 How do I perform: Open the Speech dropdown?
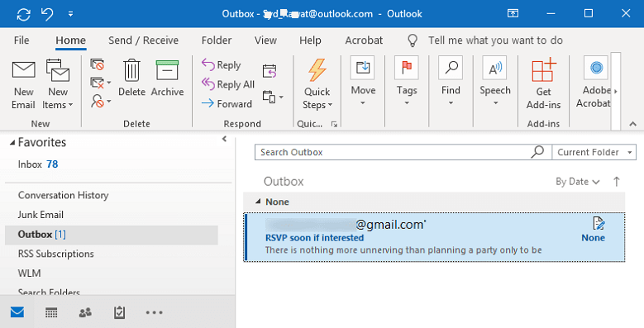[495, 82]
